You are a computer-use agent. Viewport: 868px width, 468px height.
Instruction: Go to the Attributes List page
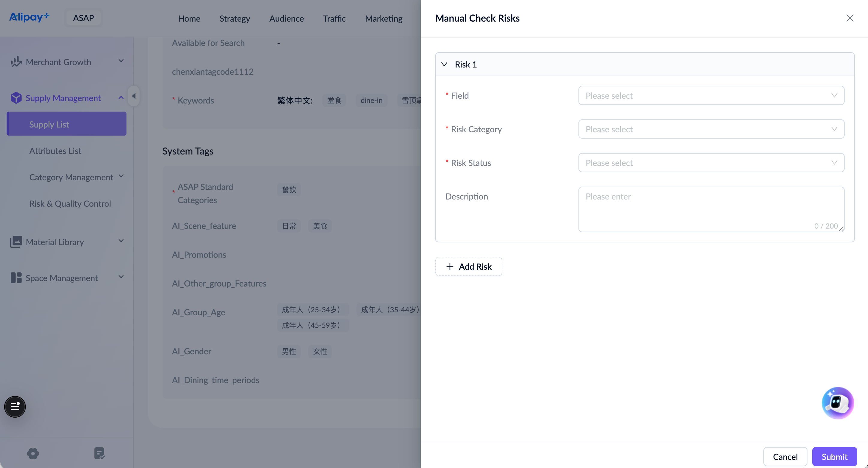55,151
